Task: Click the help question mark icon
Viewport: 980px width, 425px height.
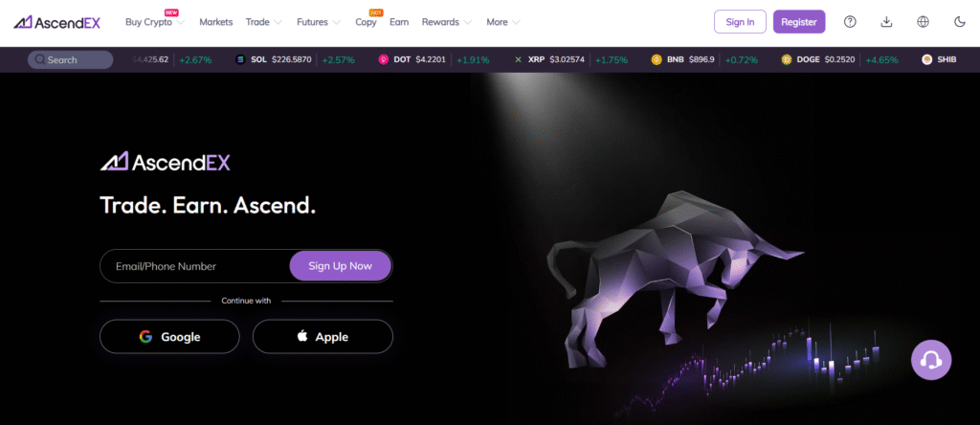Action: (850, 22)
